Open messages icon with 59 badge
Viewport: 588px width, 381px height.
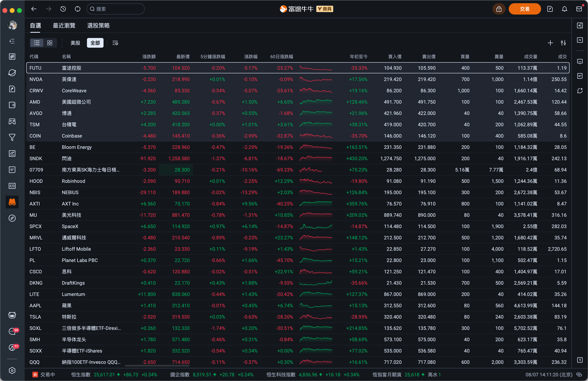13,331
